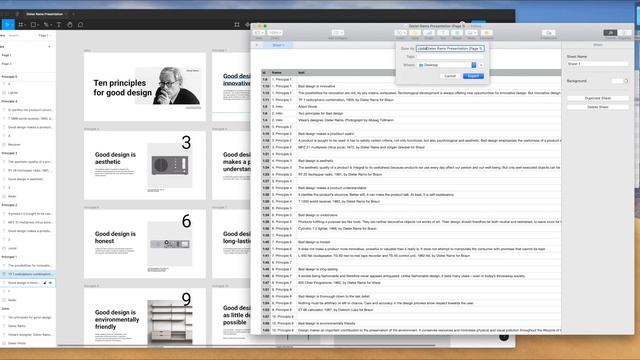
Task: Expand the save dialog with the chevron button
Action: tap(481, 65)
